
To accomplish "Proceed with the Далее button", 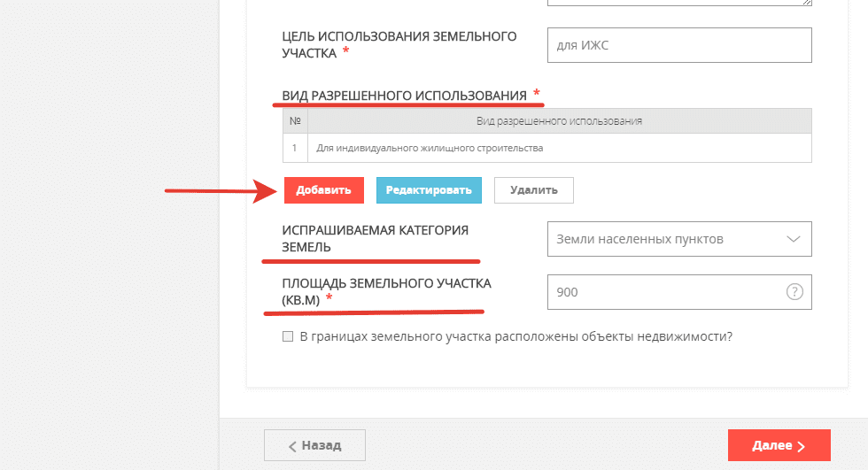I will (x=779, y=445).
